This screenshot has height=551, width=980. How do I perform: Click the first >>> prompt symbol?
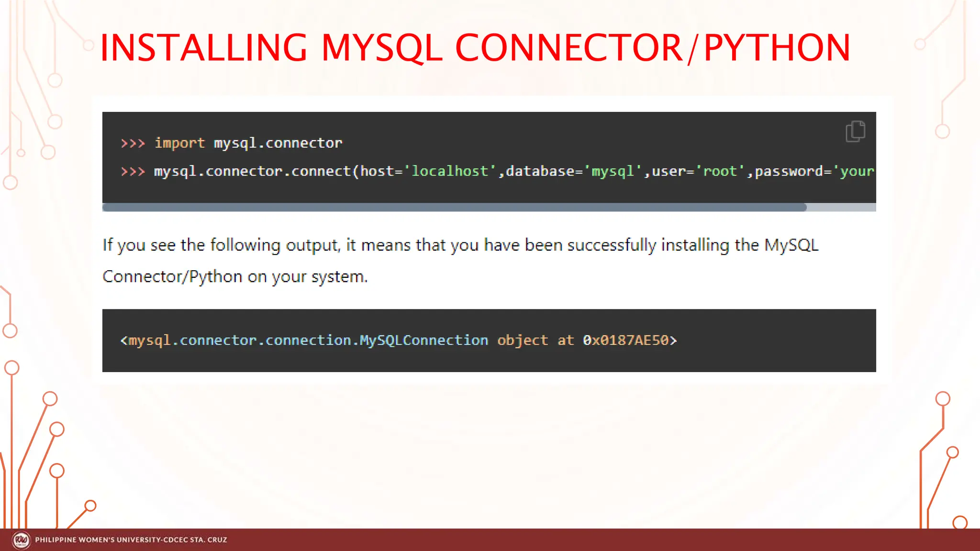133,143
